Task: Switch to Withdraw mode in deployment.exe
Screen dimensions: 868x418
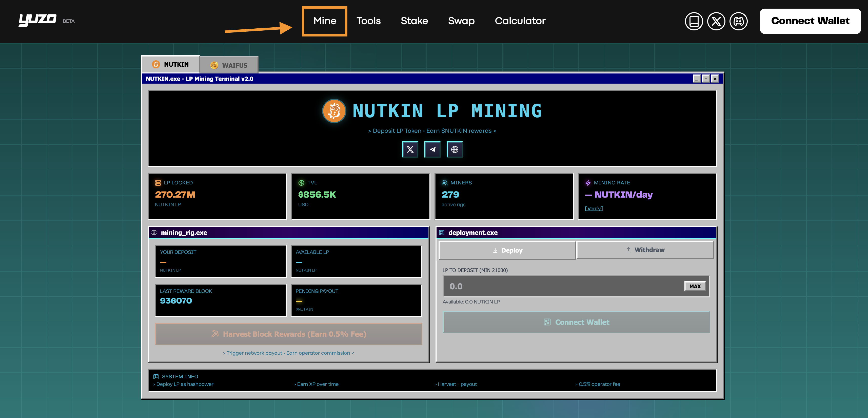Action: click(x=645, y=250)
